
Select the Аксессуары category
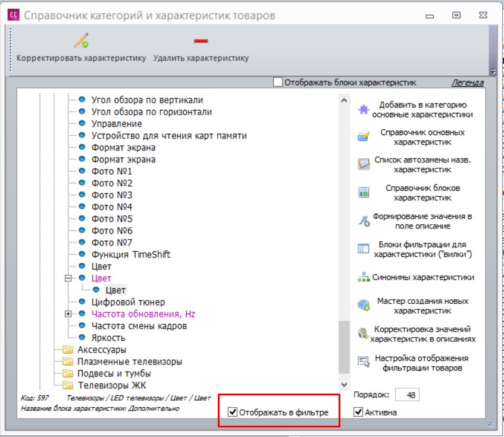coord(102,350)
